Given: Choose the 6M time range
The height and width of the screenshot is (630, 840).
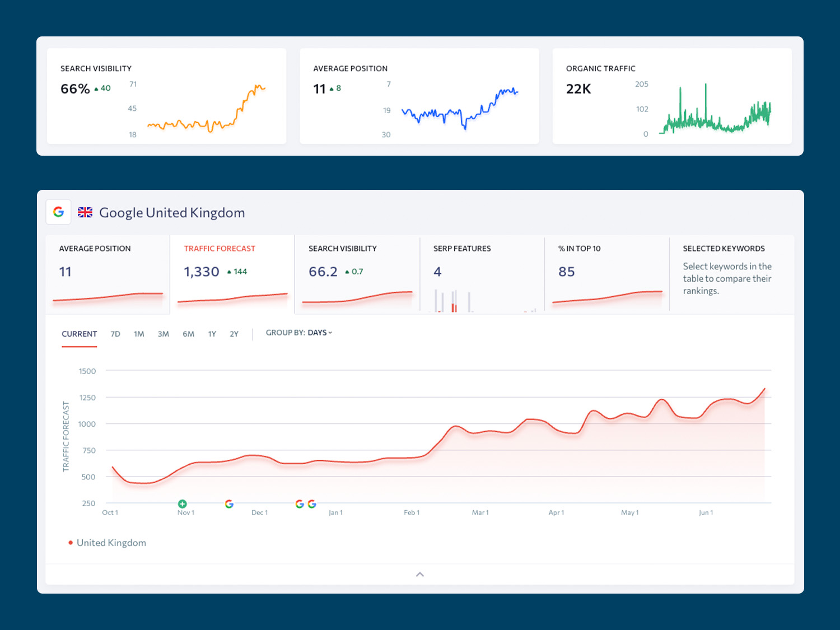Looking at the screenshot, I should pos(188,334).
